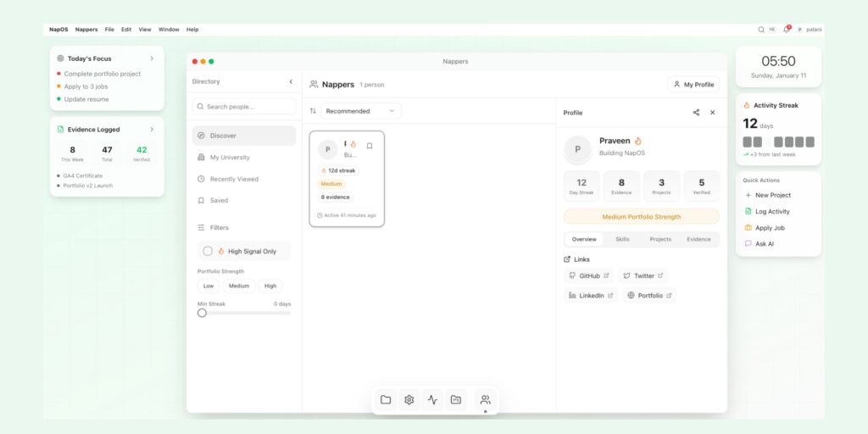The width and height of the screenshot is (868, 434).
Task: Expand the Today's Focus widget
Action: point(152,58)
